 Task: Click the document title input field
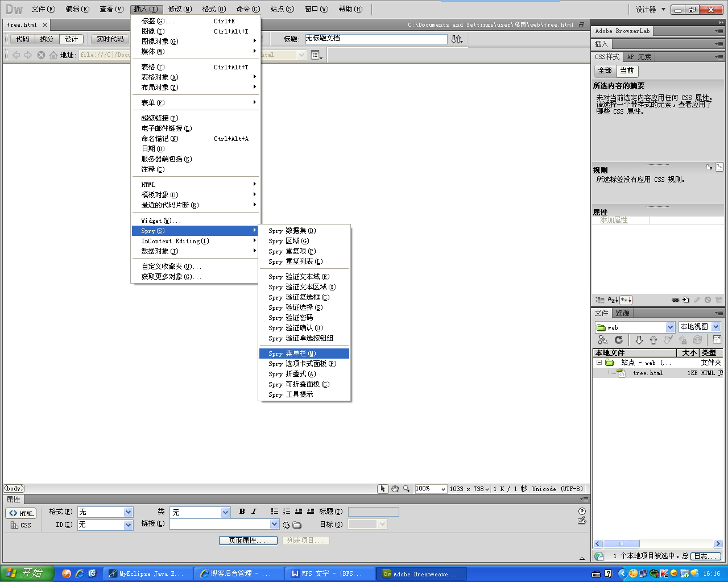click(x=376, y=39)
